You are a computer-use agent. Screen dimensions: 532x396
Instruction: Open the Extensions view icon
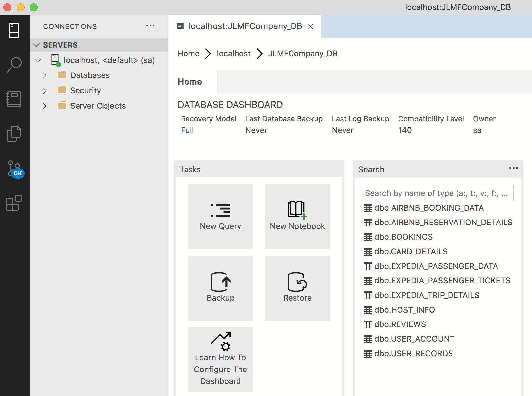(x=14, y=203)
